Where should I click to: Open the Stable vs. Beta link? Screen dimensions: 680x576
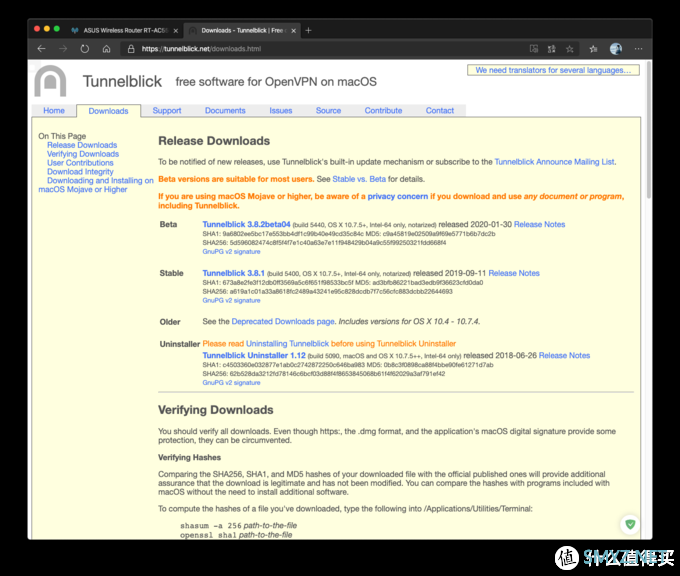[359, 179]
